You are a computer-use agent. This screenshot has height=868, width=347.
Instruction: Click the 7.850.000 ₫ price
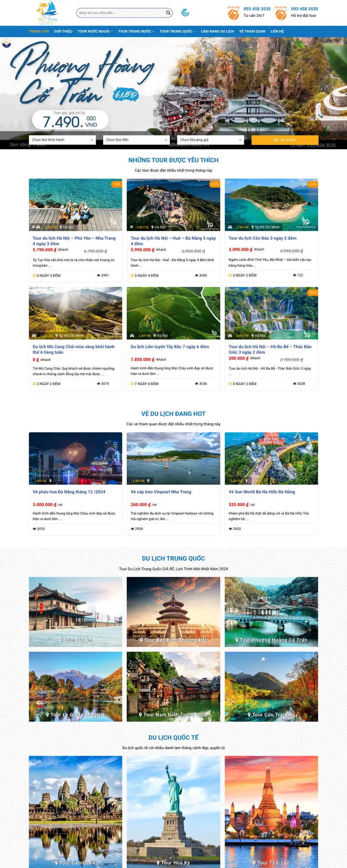(x=143, y=359)
